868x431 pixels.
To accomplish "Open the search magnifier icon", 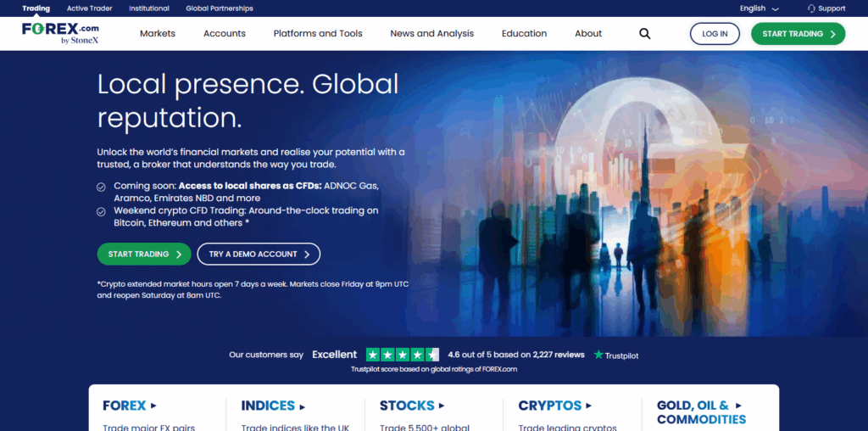I will pyautogui.click(x=644, y=34).
